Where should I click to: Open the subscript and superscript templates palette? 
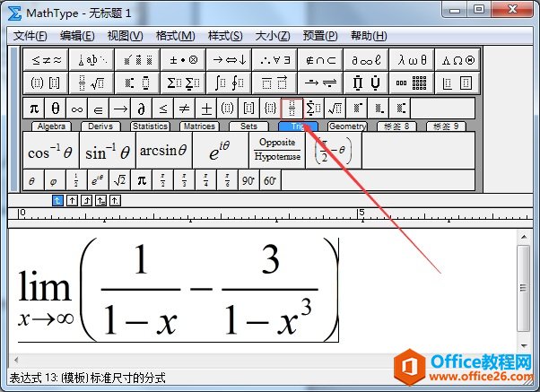[x=137, y=83]
